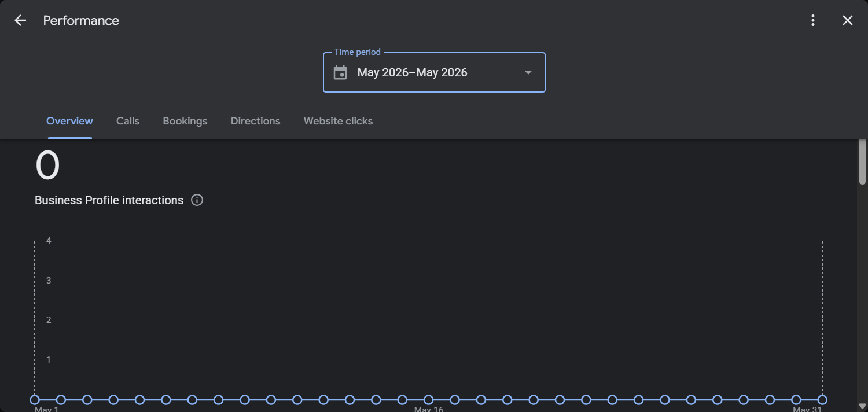This screenshot has height=412, width=868.
Task: Click the May 2026–May 2026 period text
Action: coord(412,72)
